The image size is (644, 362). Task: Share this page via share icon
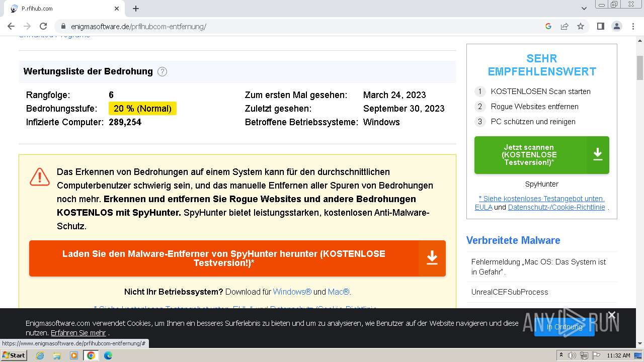click(x=565, y=26)
